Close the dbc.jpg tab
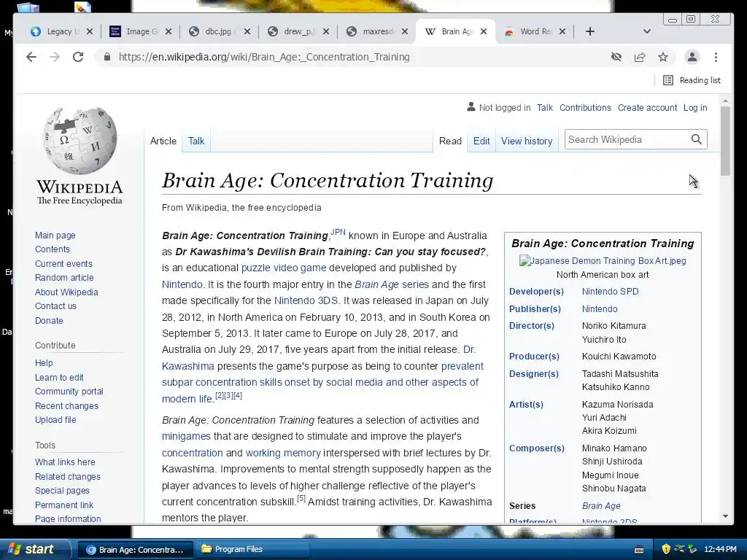The height and width of the screenshot is (560, 747). (x=247, y=31)
